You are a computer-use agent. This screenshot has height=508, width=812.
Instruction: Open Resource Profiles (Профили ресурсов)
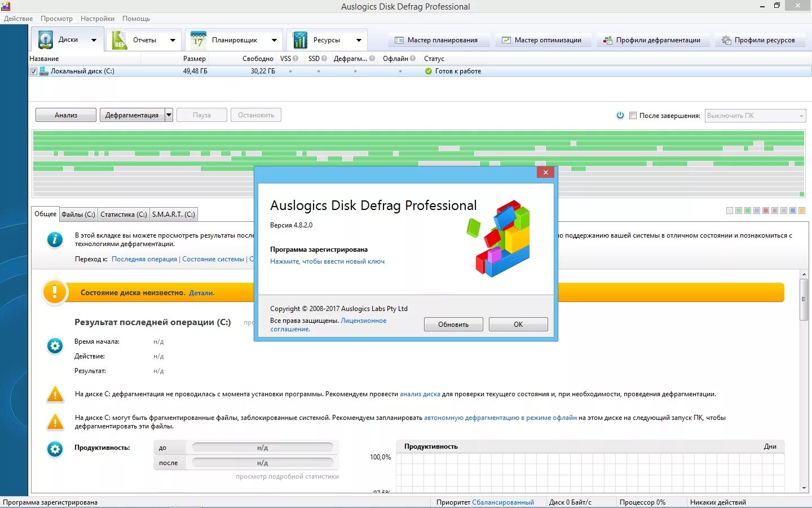(x=759, y=40)
